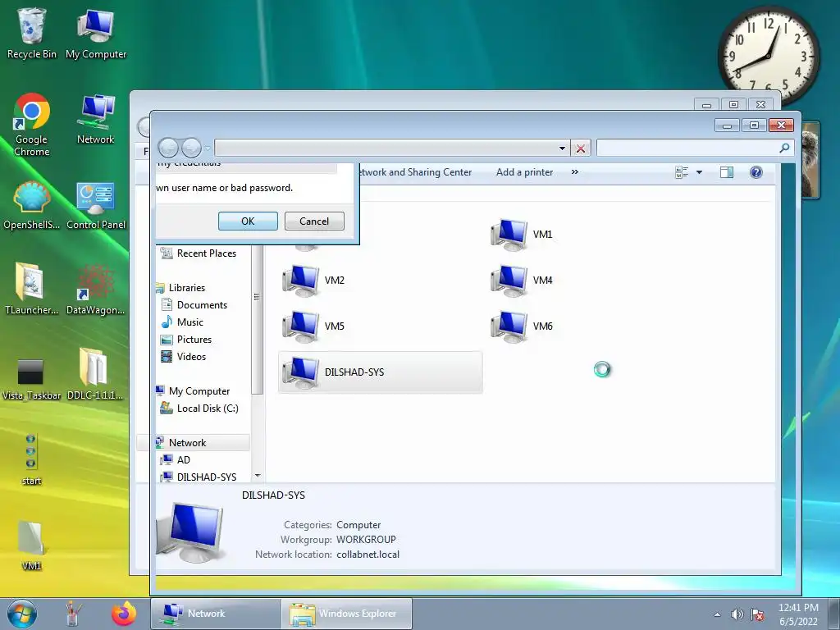The height and width of the screenshot is (630, 840).
Task: Click Add a printer
Action: pyautogui.click(x=524, y=172)
